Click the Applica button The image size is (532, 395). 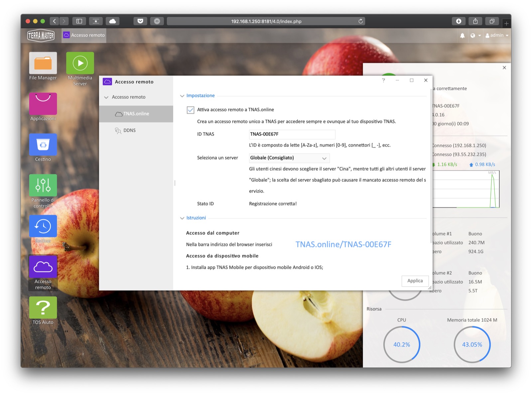pos(415,281)
